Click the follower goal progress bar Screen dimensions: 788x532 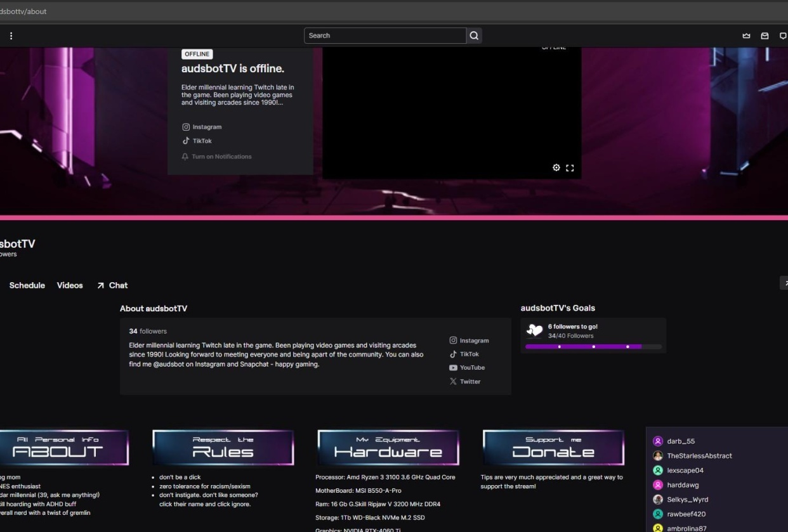(593, 347)
